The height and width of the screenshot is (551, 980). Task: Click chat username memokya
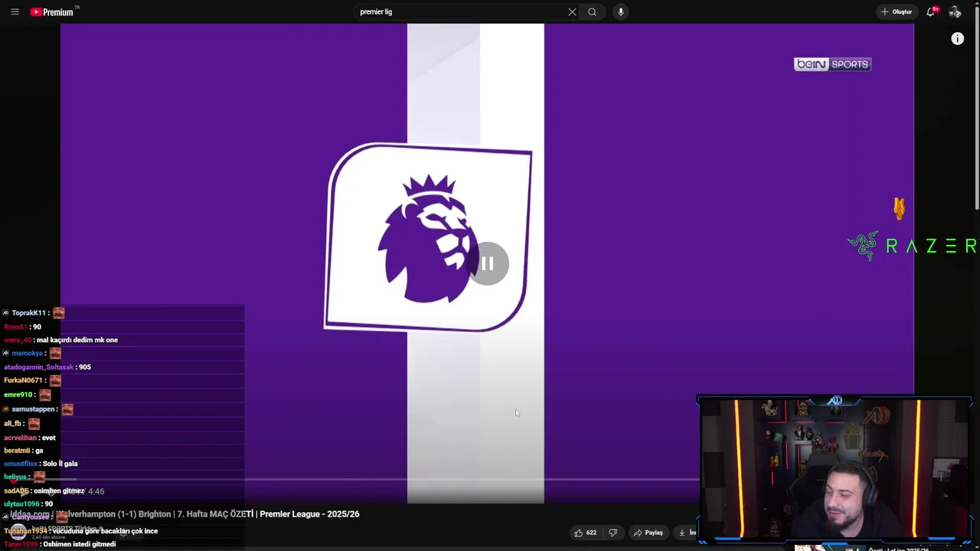coord(27,354)
